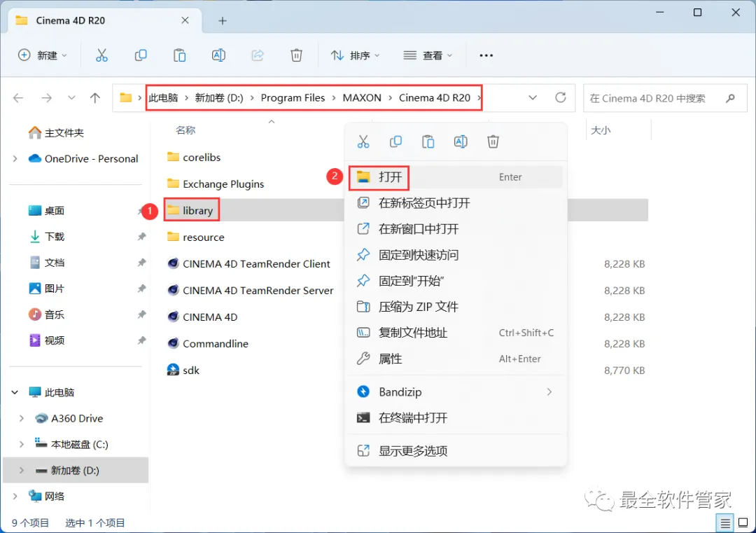The width and height of the screenshot is (756, 533).
Task: Click the toolbar Rename icon
Action: click(x=218, y=55)
